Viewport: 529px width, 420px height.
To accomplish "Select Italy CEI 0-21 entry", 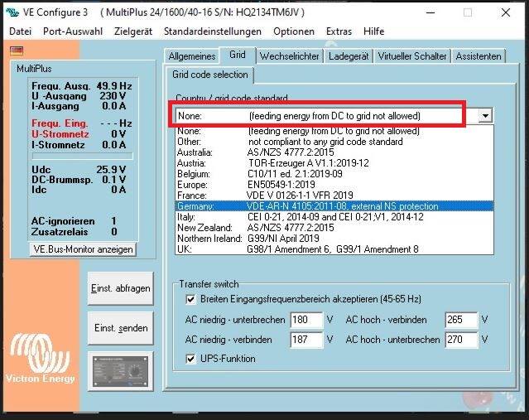I will (334, 217).
